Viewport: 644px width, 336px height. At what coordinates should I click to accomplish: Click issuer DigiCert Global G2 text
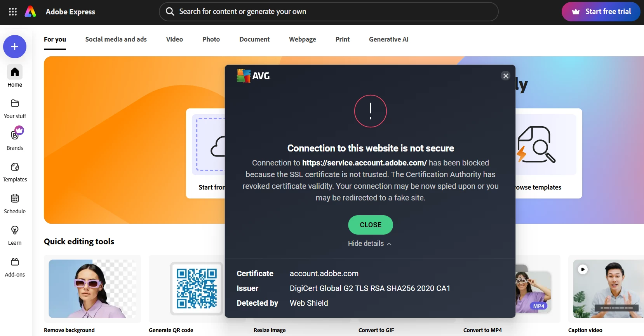(x=370, y=288)
